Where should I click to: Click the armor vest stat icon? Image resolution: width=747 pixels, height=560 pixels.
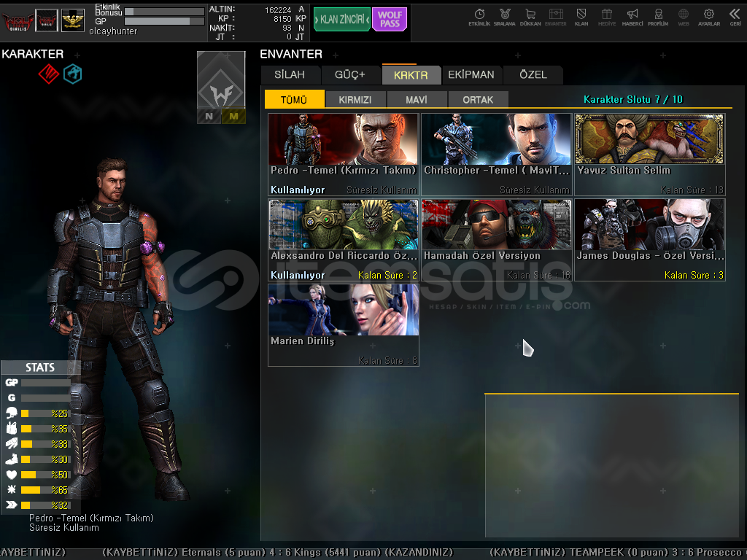[x=12, y=428]
